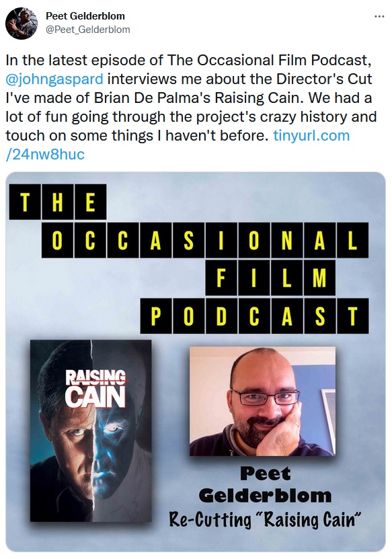Click the first 'O' tile in OCCASIONAL
The height and width of the screenshot is (559, 392).
point(58,240)
